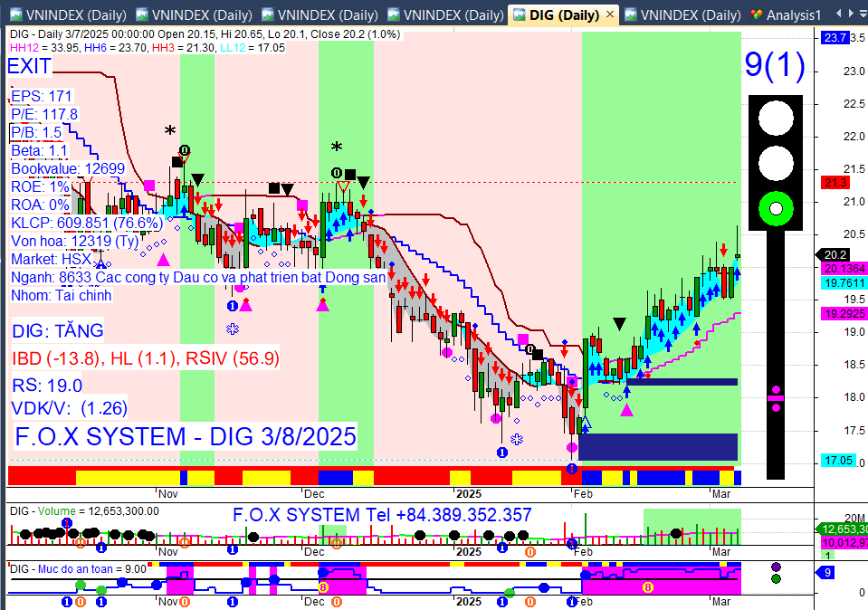Click the F.O.X SYSTEM Tel phone text

click(x=382, y=515)
